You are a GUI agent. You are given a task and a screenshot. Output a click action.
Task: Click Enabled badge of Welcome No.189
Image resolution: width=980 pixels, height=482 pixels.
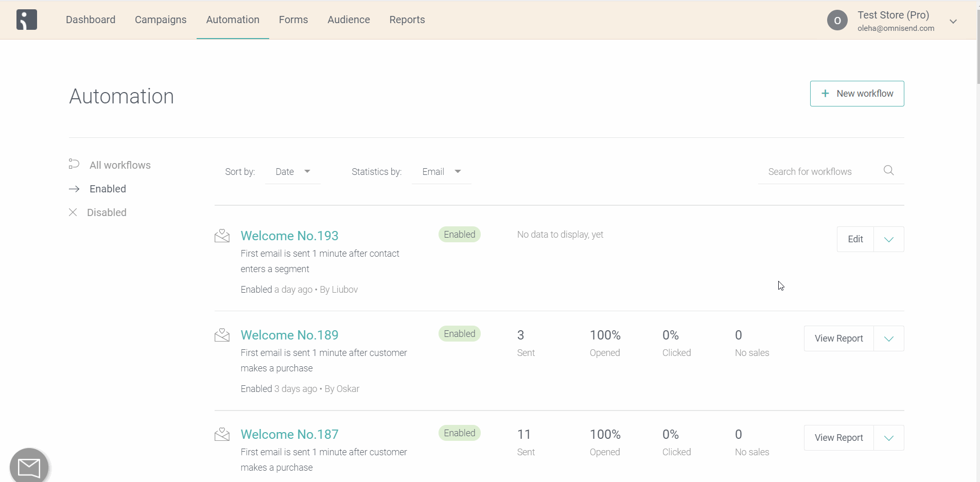pos(460,334)
